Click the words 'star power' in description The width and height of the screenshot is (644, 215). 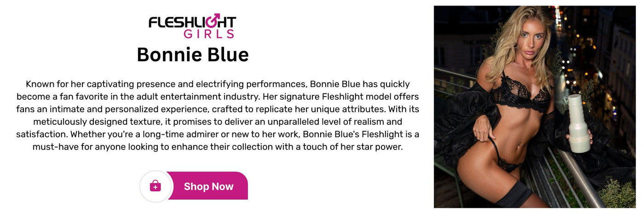click(379, 147)
